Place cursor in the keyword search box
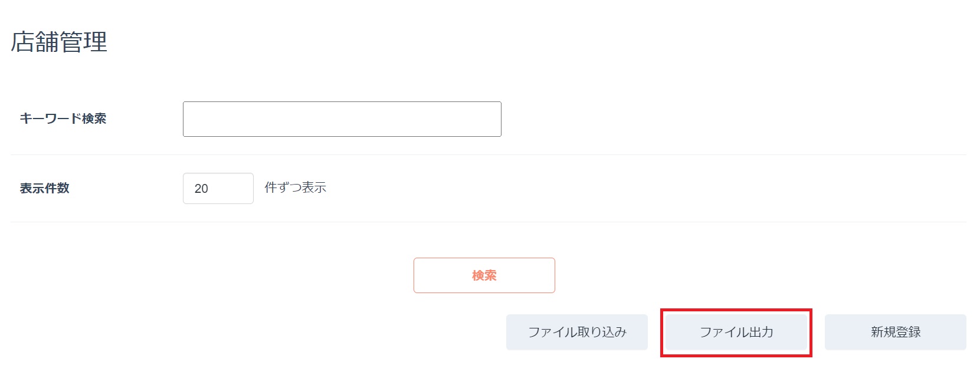Image resolution: width=980 pixels, height=365 pixels. [342, 119]
